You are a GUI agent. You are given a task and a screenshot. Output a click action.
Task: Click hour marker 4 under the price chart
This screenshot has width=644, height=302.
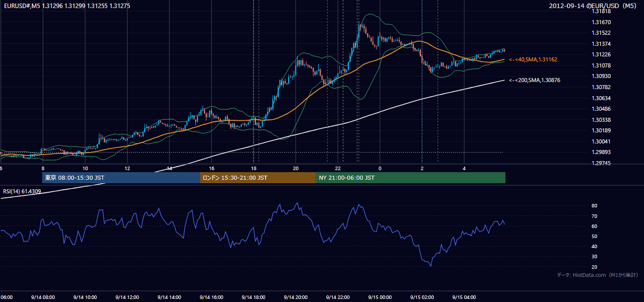[464, 168]
